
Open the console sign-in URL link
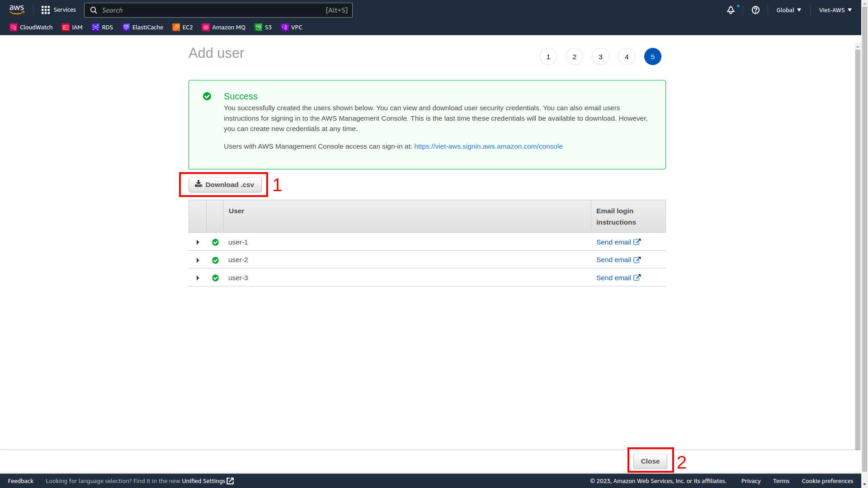point(488,146)
